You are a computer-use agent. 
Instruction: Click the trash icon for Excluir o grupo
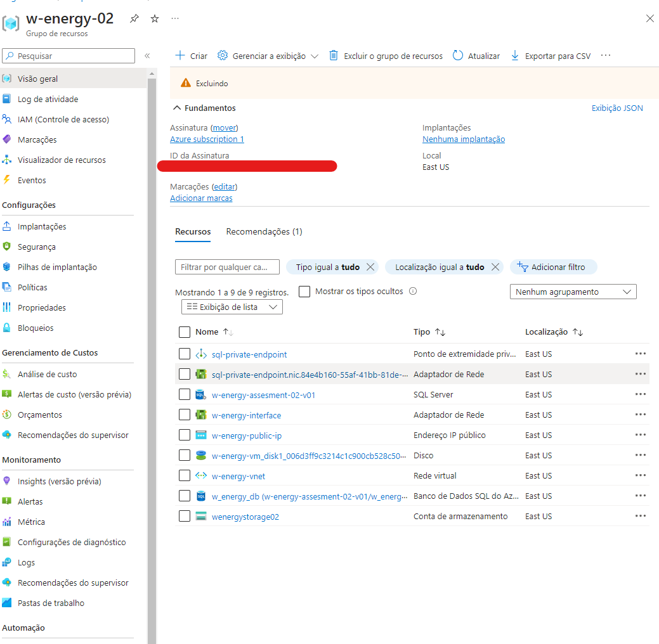coord(333,55)
